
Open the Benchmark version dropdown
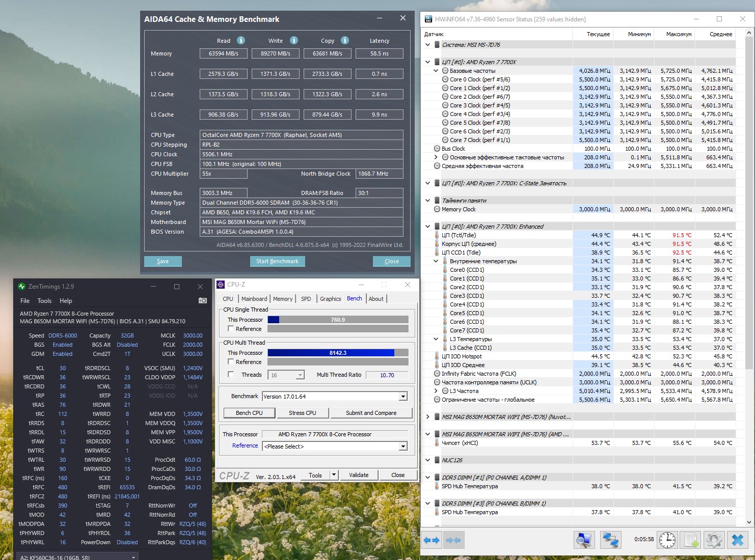point(403,397)
